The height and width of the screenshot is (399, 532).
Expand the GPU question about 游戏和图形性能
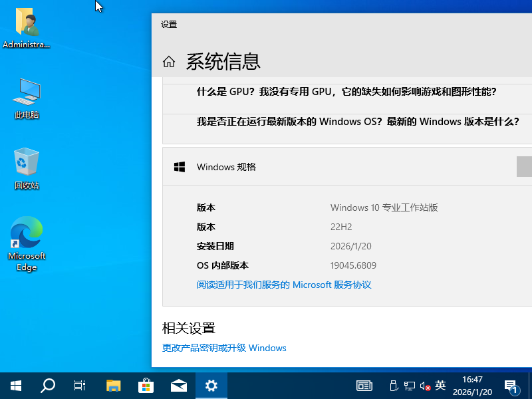click(346, 92)
